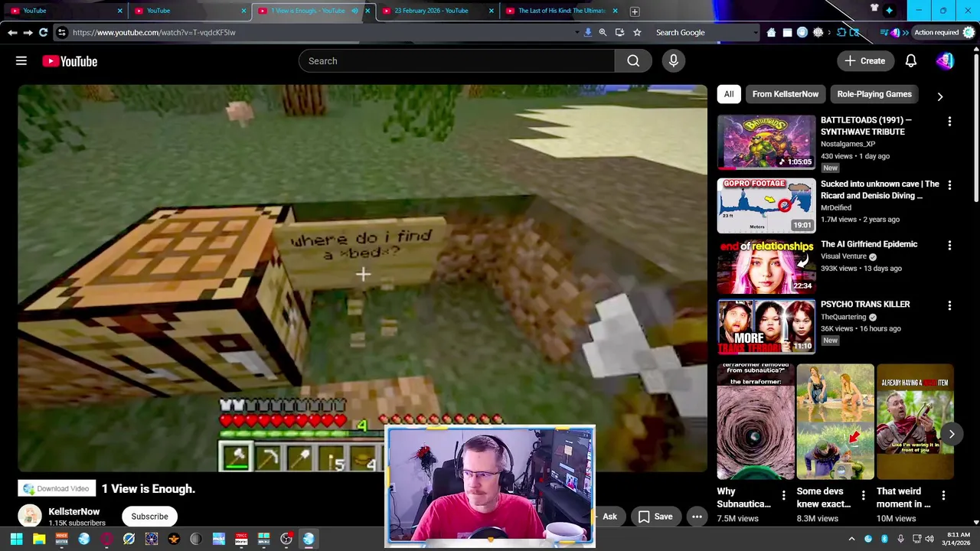Image resolution: width=980 pixels, height=551 pixels.
Task: Expand the hidden toolbar extensions chevrons
Action: click(x=906, y=32)
